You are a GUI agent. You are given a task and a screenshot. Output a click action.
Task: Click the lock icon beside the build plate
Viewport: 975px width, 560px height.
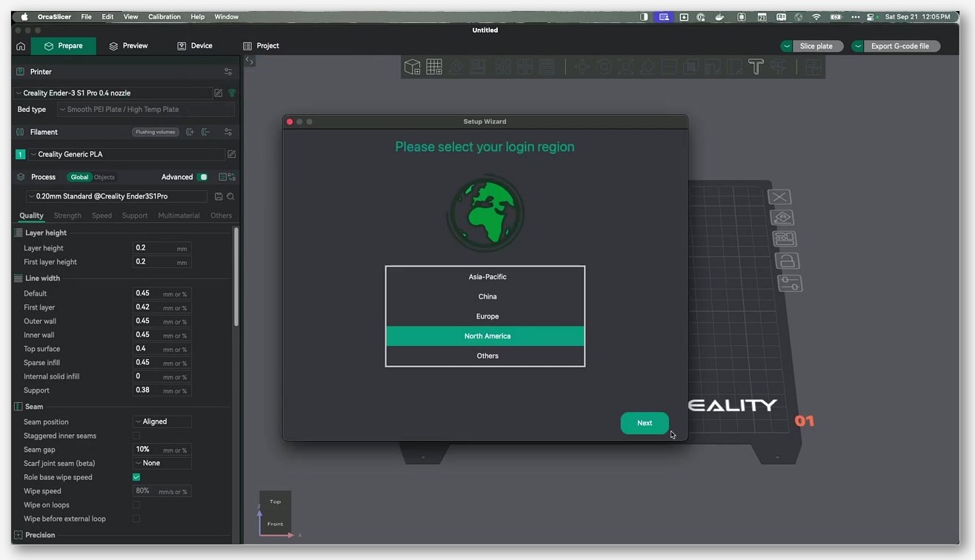point(787,261)
